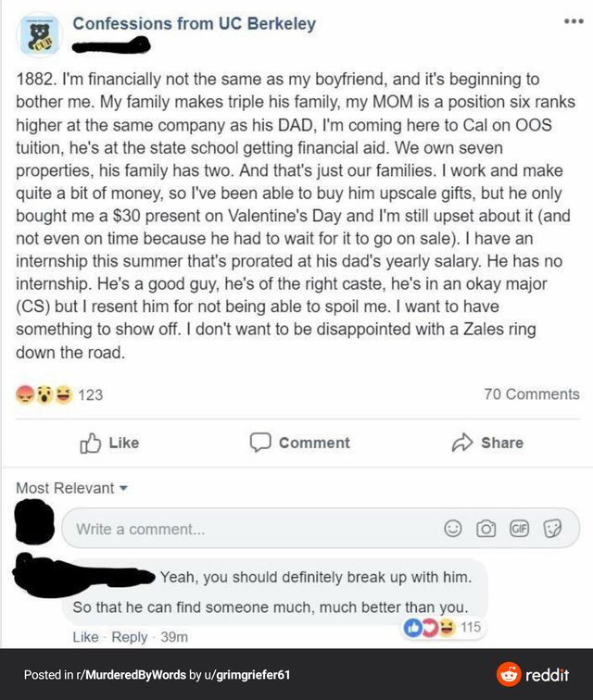This screenshot has width=593, height=700.
Task: Insert a GIF into the comment
Action: 519,529
